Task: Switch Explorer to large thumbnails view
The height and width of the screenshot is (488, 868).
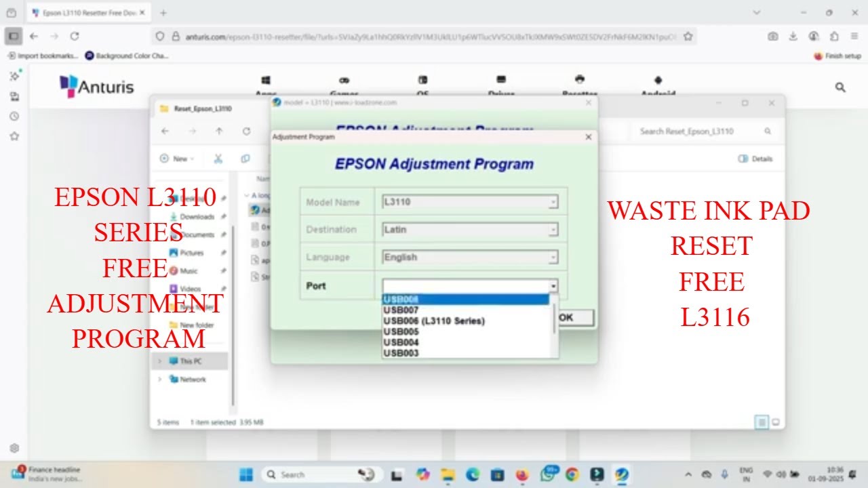Action: point(776,422)
